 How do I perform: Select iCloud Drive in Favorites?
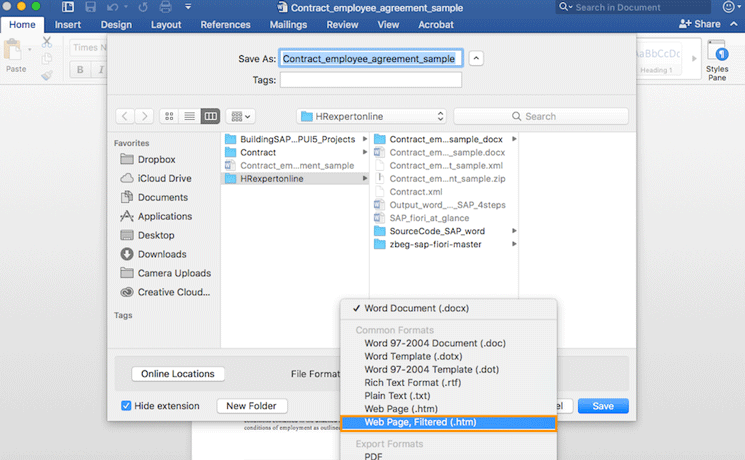pos(155,178)
